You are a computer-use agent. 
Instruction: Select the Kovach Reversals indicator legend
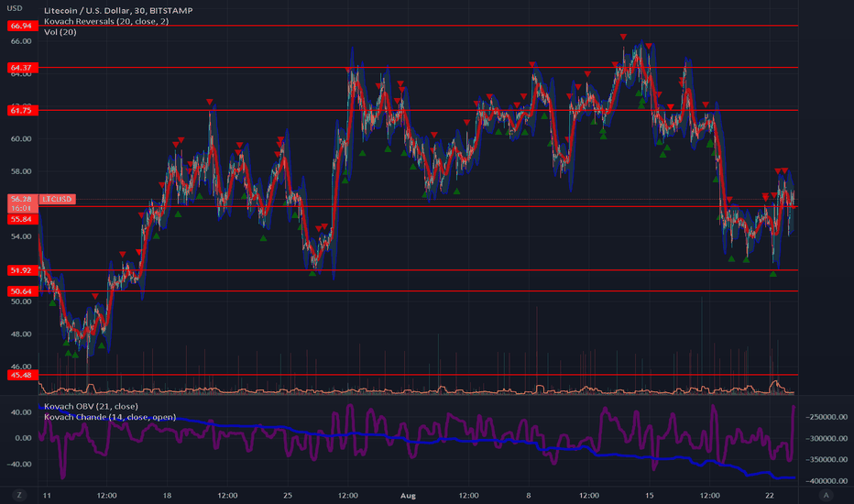coord(106,21)
